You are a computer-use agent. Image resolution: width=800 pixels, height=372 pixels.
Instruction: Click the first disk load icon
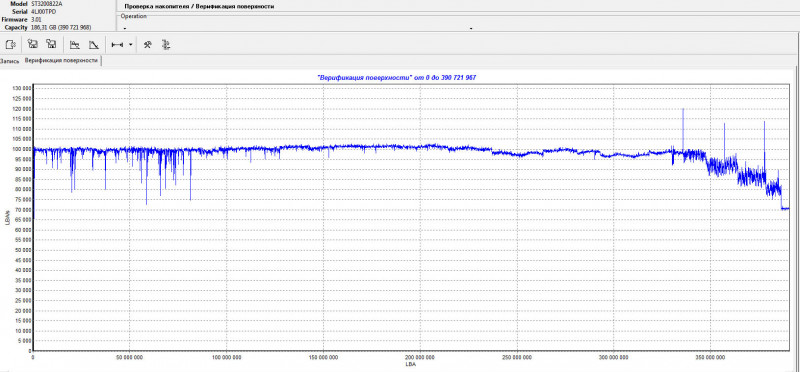click(x=33, y=44)
